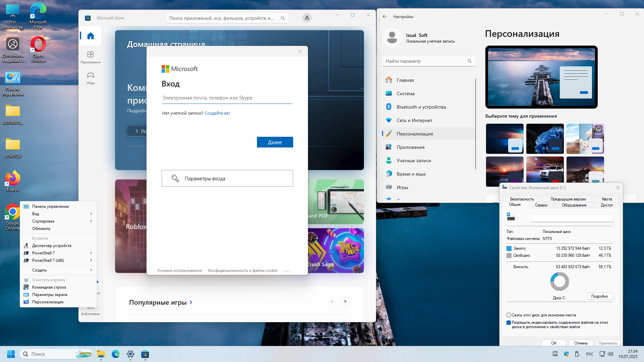644x362 pixels.
Task: Expand the Сортировка submenu
Action: click(59, 221)
